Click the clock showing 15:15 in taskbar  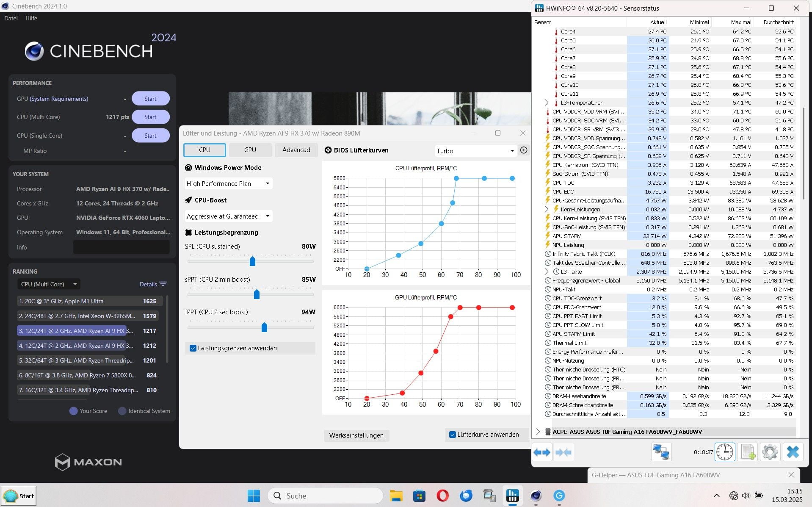794,491
